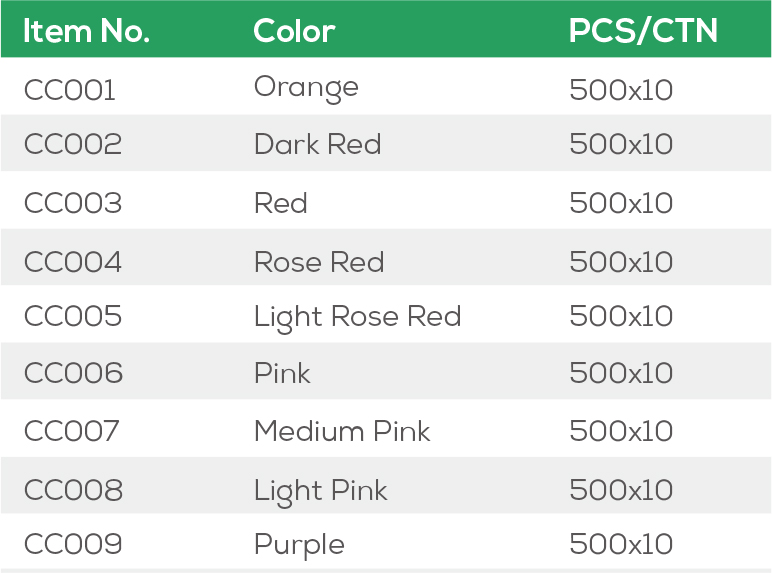Image resolution: width=772 pixels, height=573 pixels.
Task: Click the Item No. column header
Action: (86, 31)
